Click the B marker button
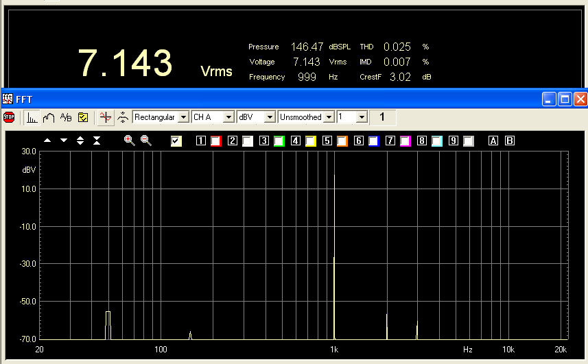The height and width of the screenshot is (364, 588). click(x=509, y=141)
